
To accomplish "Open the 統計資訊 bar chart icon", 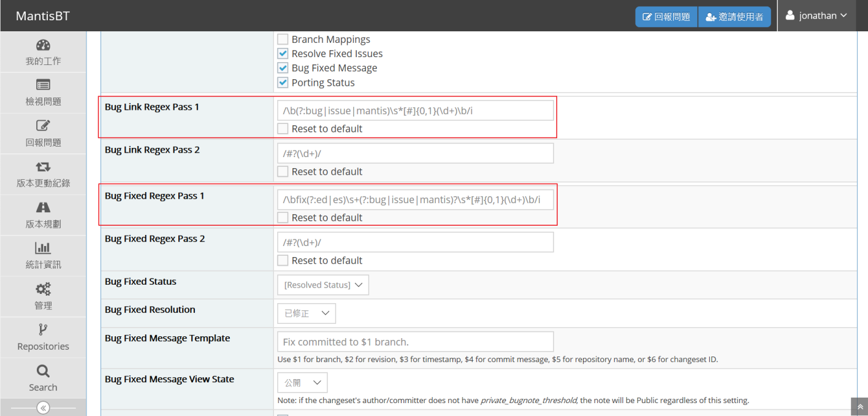I will 43,248.
